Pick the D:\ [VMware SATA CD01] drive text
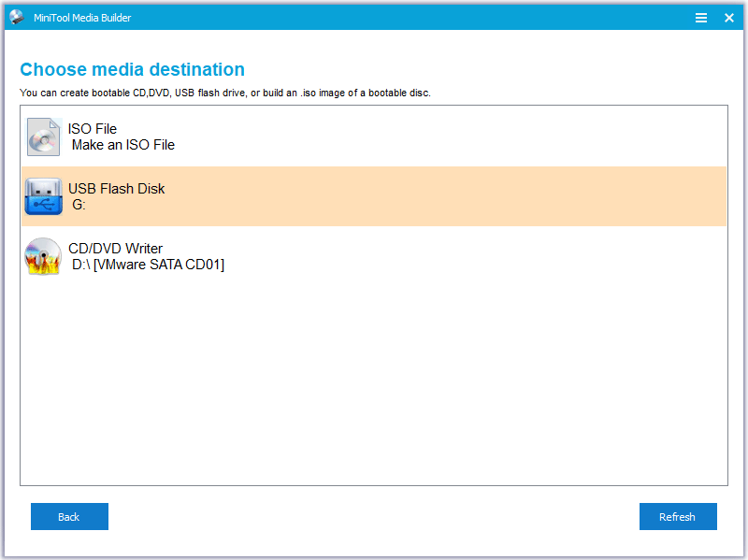The width and height of the screenshot is (748, 560). [x=148, y=265]
